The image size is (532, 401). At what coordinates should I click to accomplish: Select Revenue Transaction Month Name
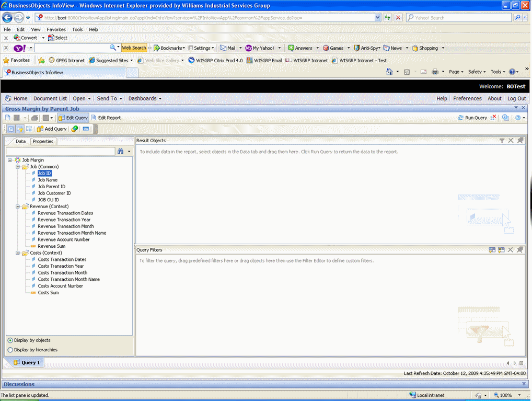point(72,233)
